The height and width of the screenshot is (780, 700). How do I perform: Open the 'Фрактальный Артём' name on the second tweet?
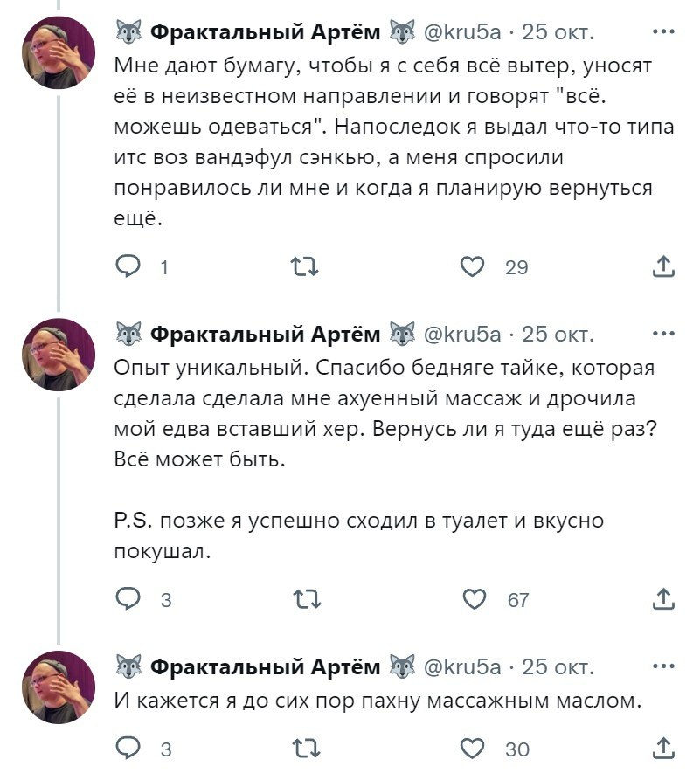click(266, 334)
